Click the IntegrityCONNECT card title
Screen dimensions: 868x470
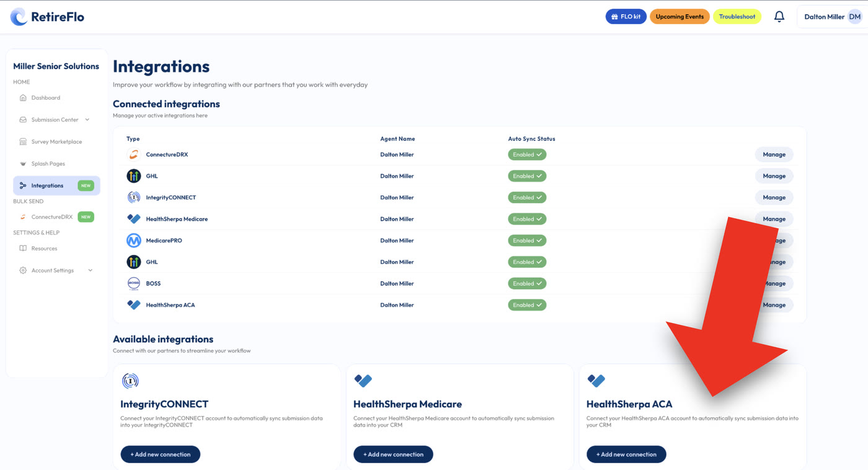click(164, 404)
